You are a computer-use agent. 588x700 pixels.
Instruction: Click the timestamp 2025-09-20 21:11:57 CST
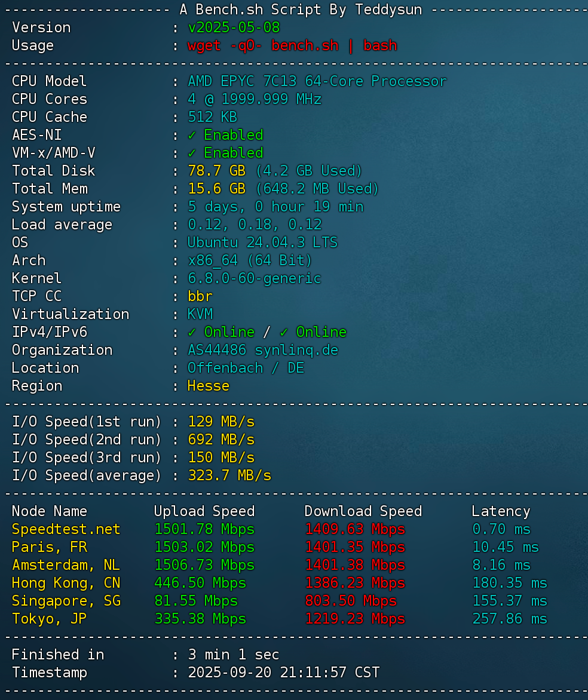click(283, 673)
